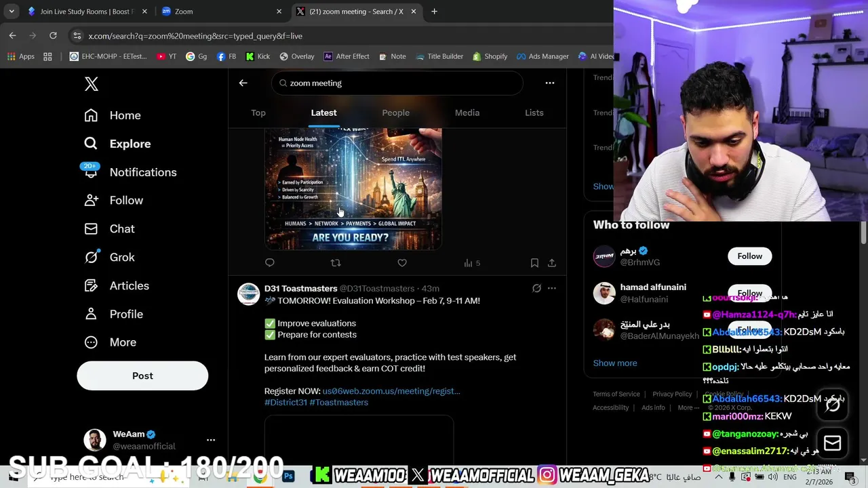Bookmark the ARE YOU READY post
Screen dimensions: 868x488
click(x=534, y=263)
